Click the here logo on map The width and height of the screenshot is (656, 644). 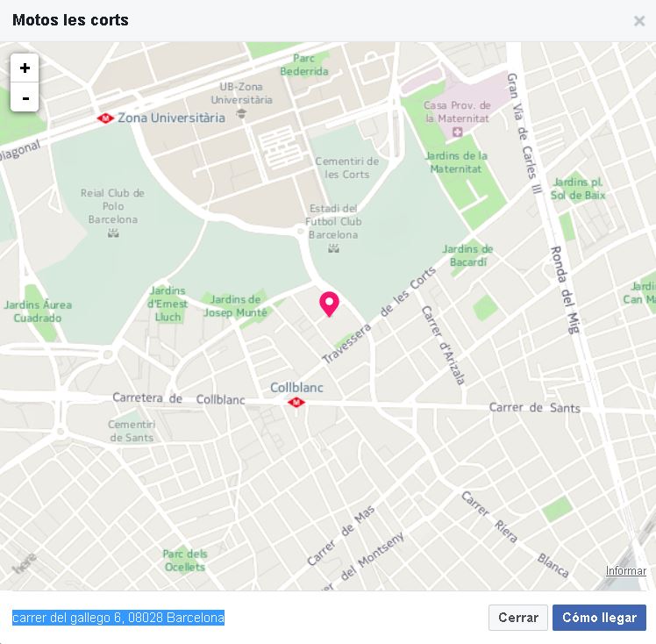pyautogui.click(x=25, y=563)
